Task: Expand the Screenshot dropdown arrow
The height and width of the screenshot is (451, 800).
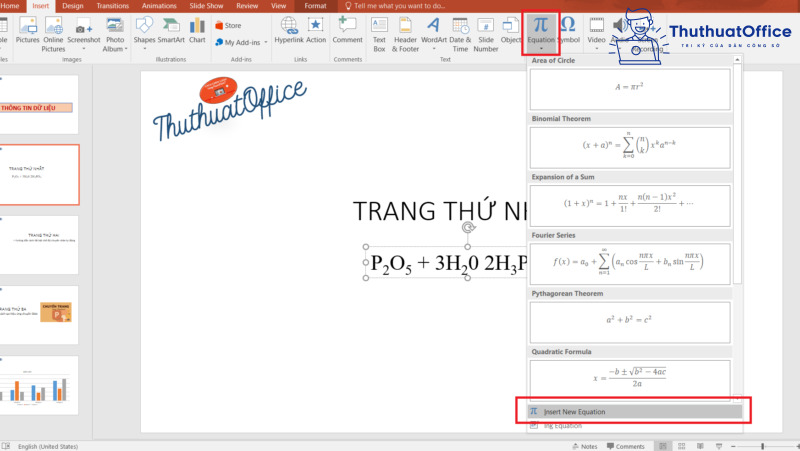Action: pos(84,49)
